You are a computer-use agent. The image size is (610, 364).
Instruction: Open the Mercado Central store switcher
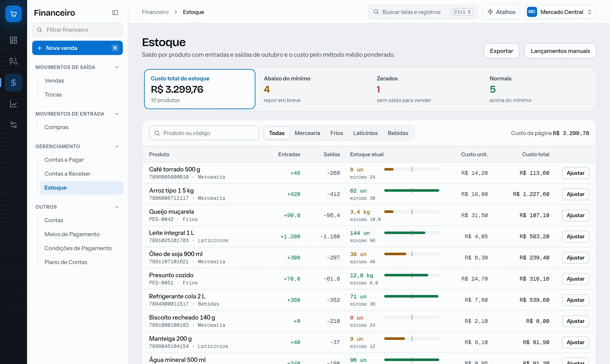(560, 12)
